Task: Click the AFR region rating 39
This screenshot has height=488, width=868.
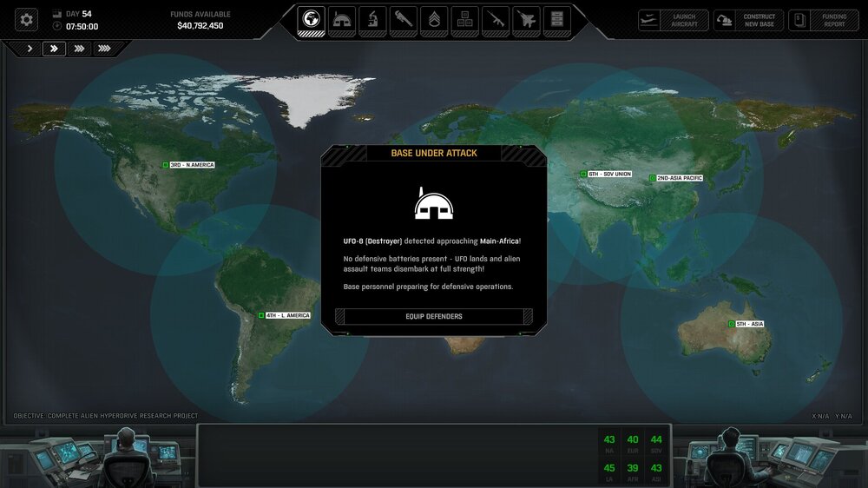Action: tap(633, 468)
